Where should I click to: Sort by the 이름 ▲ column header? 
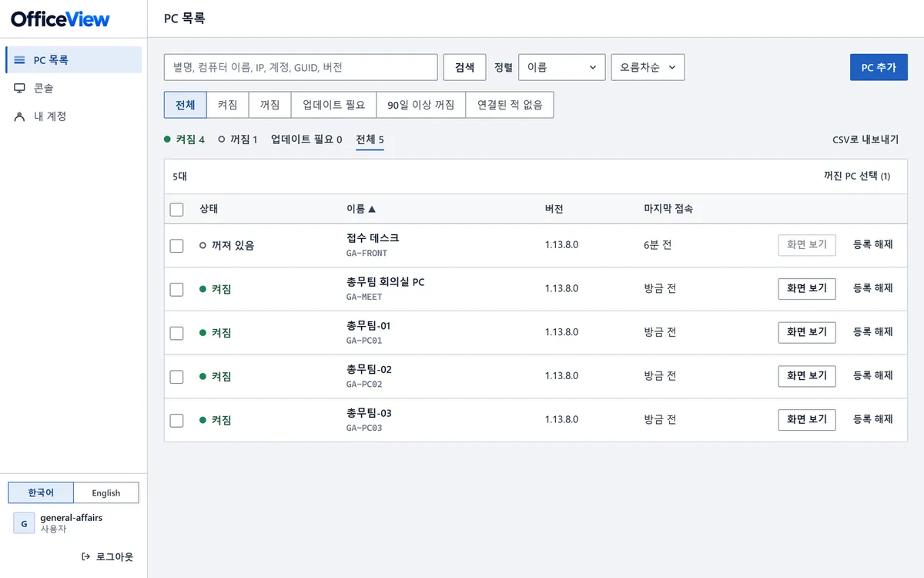[x=361, y=209]
